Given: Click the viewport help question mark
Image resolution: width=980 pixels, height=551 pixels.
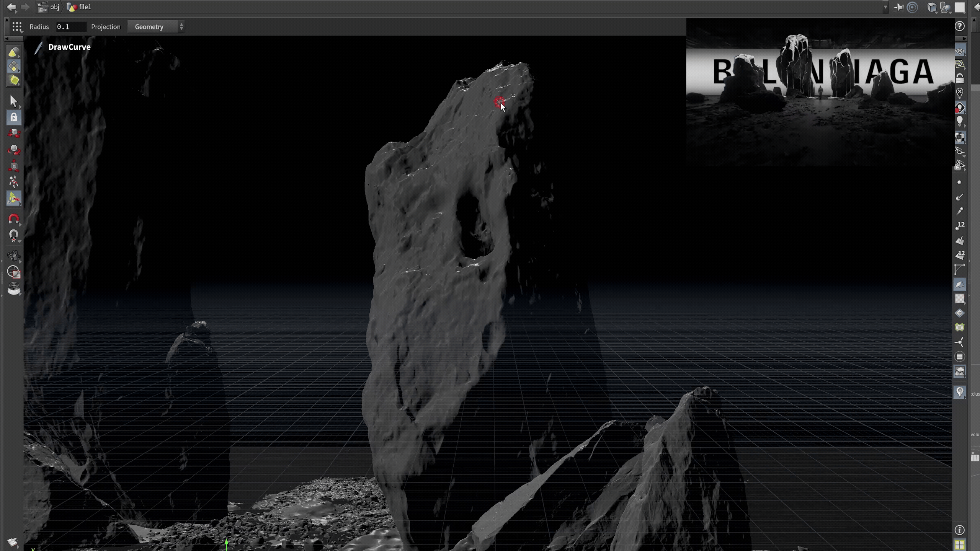Looking at the screenshot, I should tap(959, 26).
